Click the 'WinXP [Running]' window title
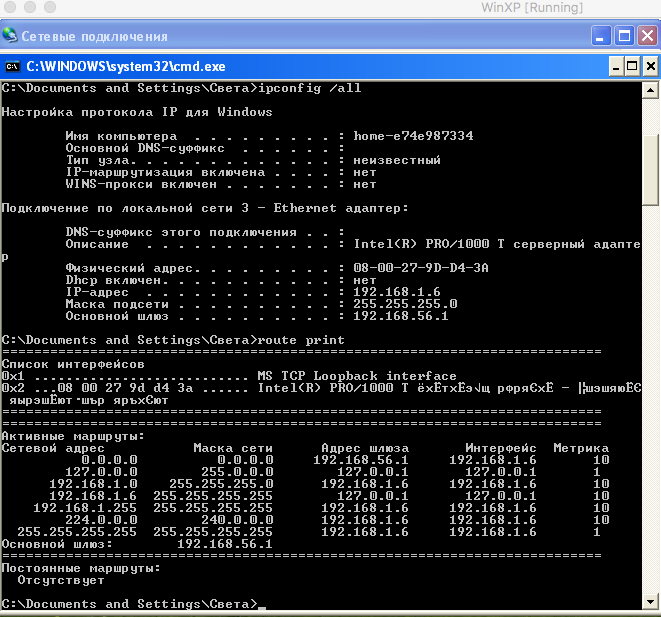 532,8
